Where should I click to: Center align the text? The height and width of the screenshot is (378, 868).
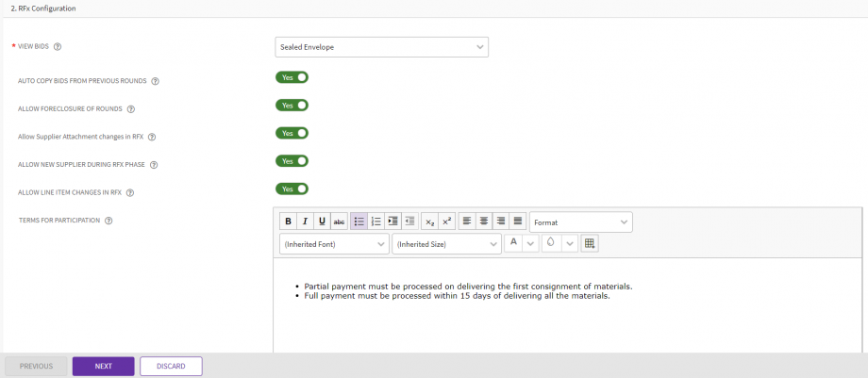pos(484,222)
